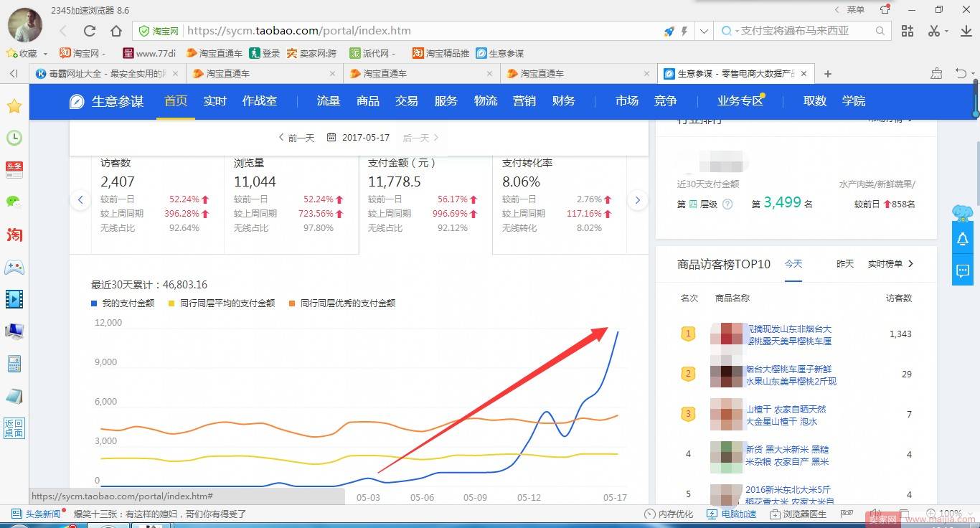Open the 淘宝网 bookmark
This screenshot has width=980, height=528.
84,53
